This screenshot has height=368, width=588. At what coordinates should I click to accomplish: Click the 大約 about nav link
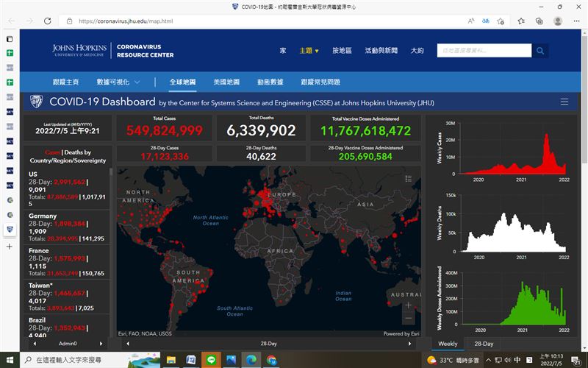[417, 50]
